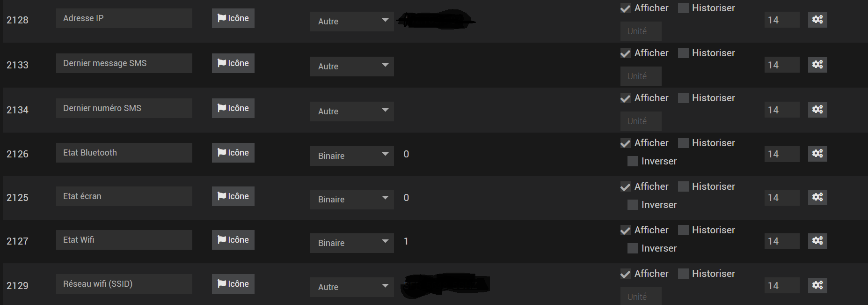
Task: Expand Binaire subtype dropdown for Etat écran
Action: [352, 200]
